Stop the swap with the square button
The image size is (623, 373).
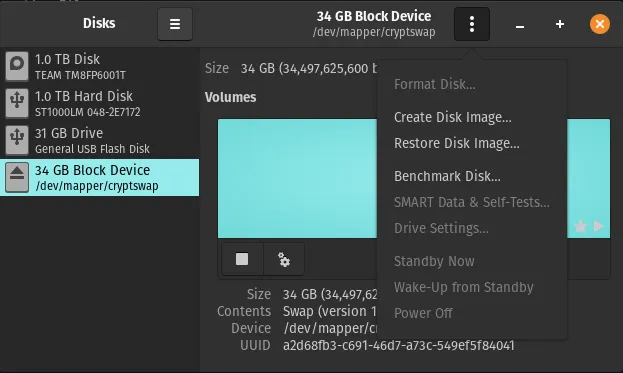pyautogui.click(x=242, y=259)
